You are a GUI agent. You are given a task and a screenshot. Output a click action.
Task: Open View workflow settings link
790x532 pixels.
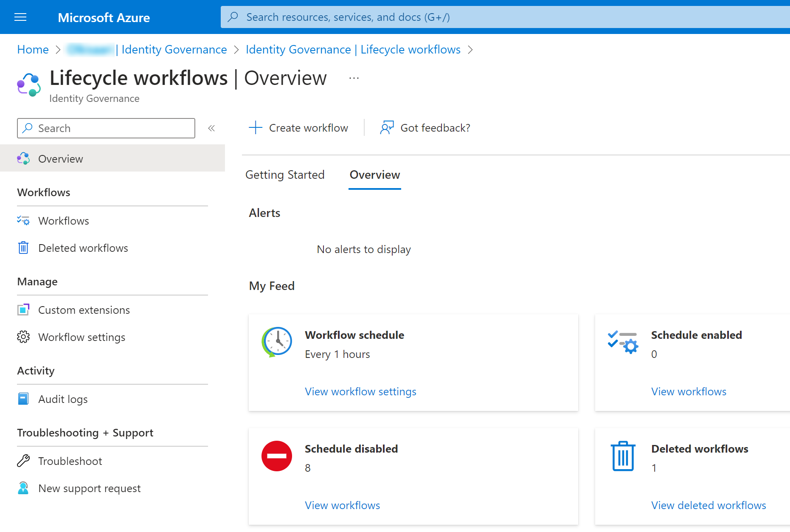[x=360, y=391]
